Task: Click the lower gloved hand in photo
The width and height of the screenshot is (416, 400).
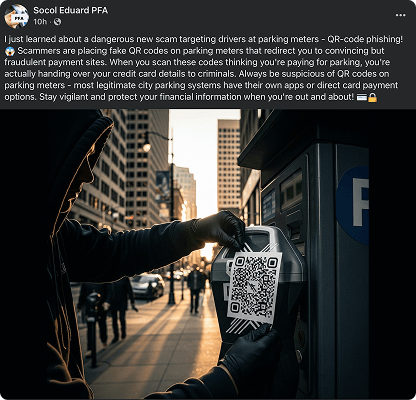Action: tap(252, 352)
